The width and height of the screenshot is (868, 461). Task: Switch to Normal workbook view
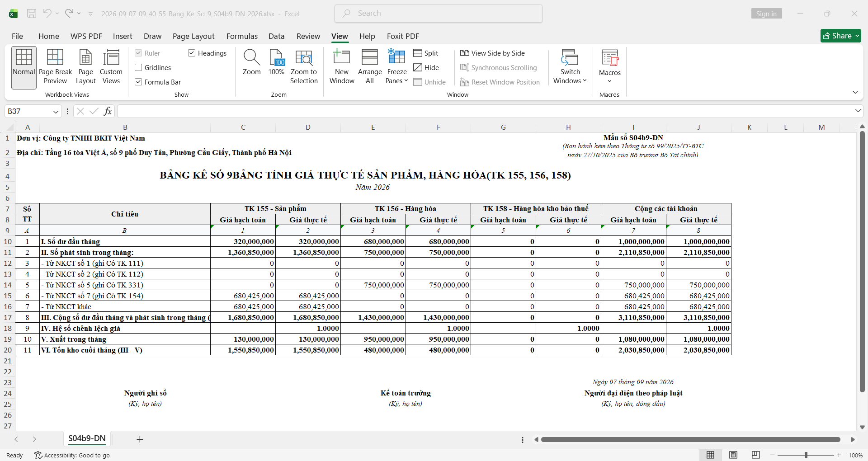click(x=24, y=68)
